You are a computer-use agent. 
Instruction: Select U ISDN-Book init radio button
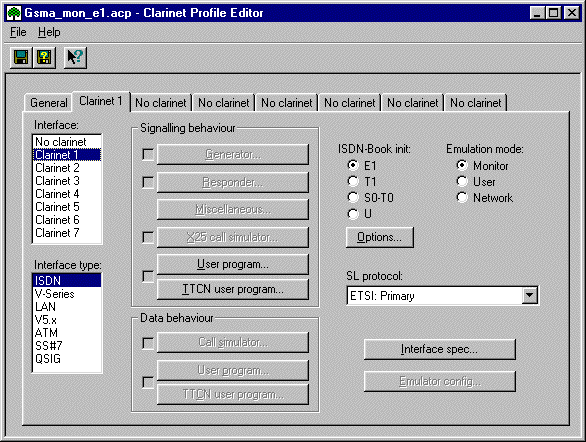[x=352, y=214]
